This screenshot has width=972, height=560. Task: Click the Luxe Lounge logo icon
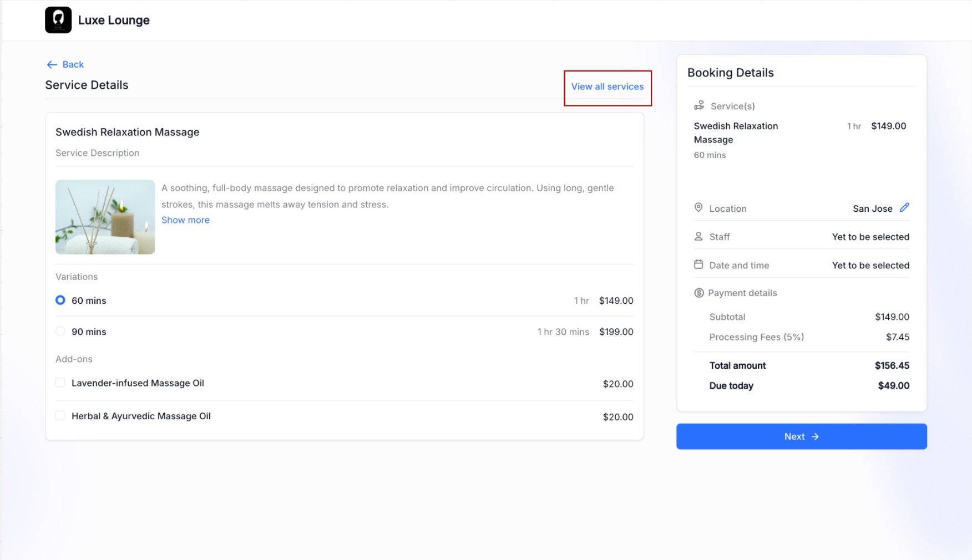(x=58, y=20)
